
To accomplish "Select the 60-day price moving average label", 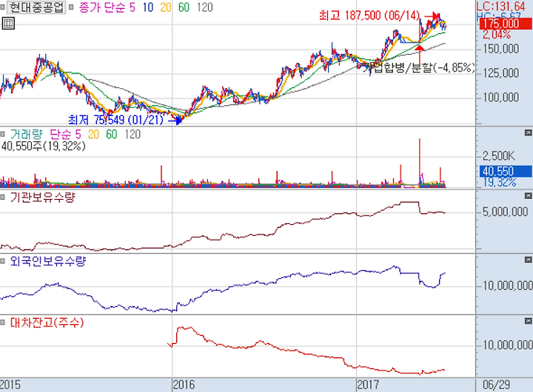I will pos(184,7).
